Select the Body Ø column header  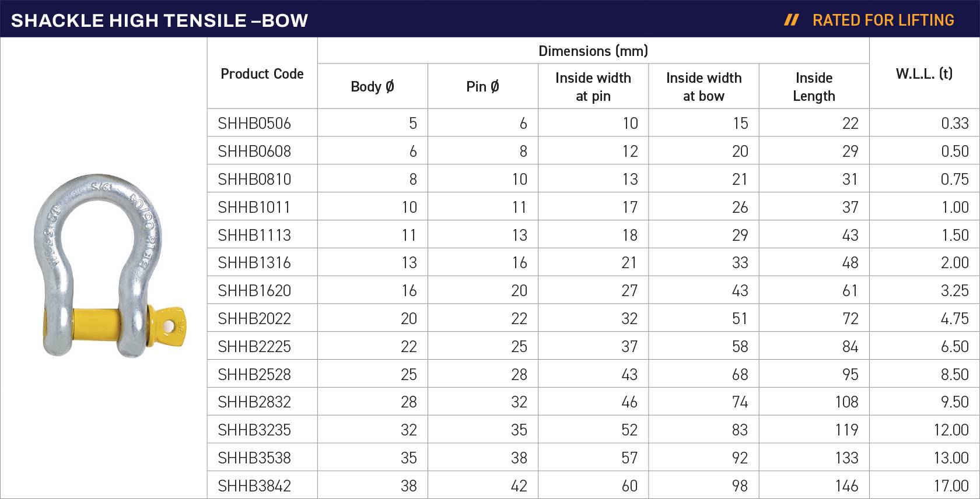(x=372, y=87)
